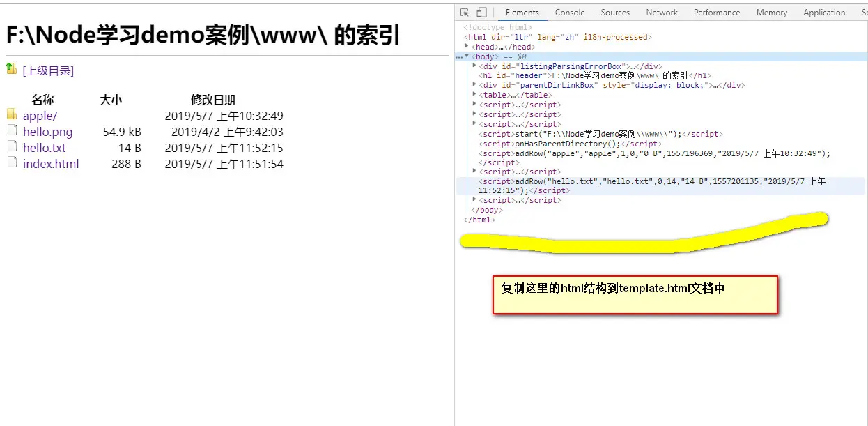Expand the head node
868x426 pixels.
coord(467,47)
